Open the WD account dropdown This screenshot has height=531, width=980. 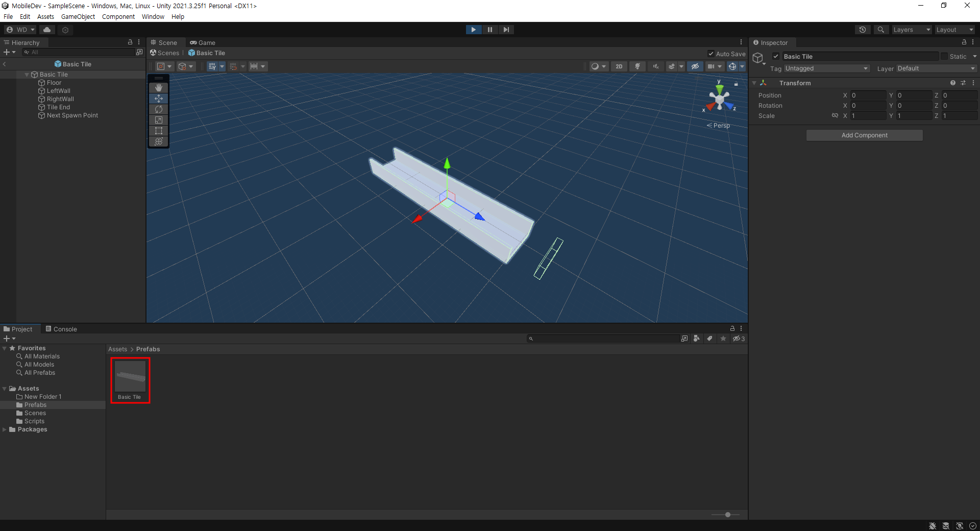coord(20,30)
